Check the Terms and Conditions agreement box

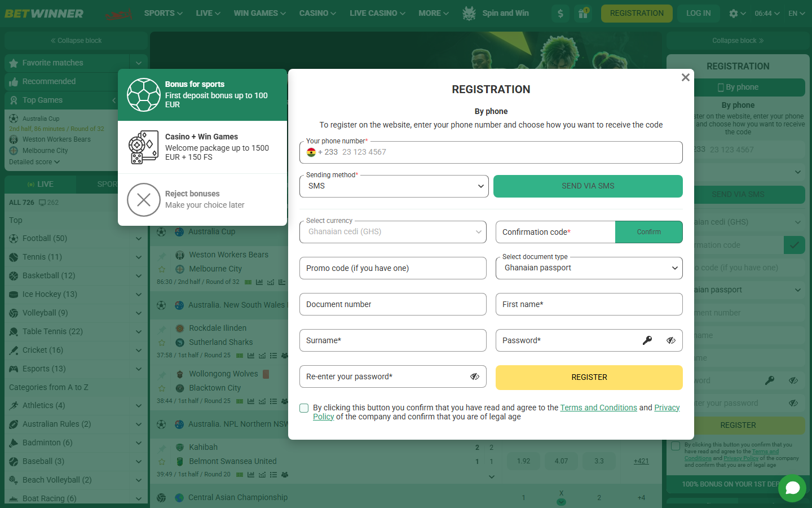[x=304, y=408]
